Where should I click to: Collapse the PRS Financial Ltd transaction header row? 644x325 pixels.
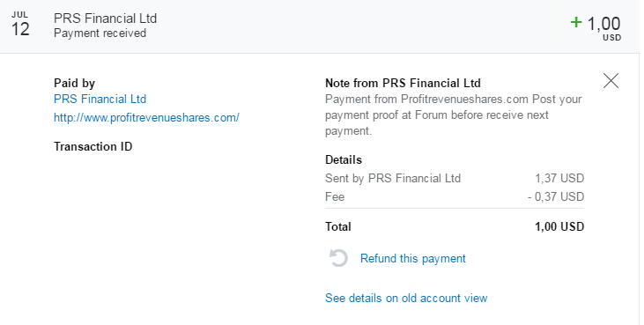click(x=320, y=26)
